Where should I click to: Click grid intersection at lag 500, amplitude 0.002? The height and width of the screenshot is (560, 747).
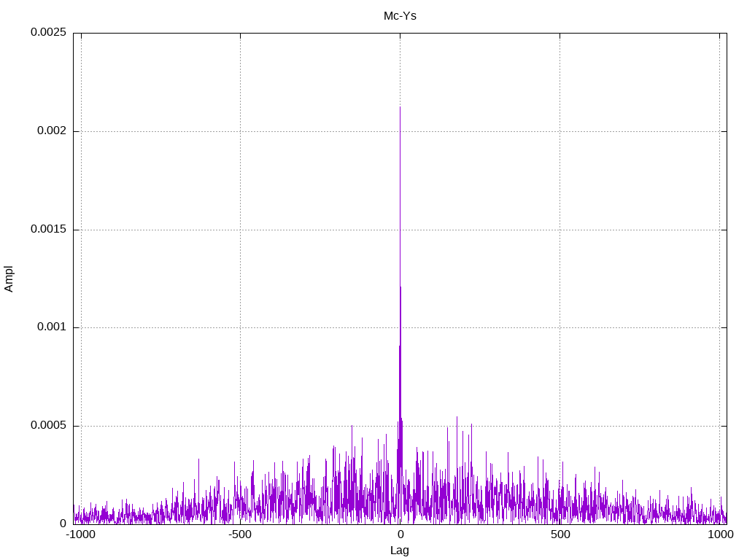click(x=560, y=131)
